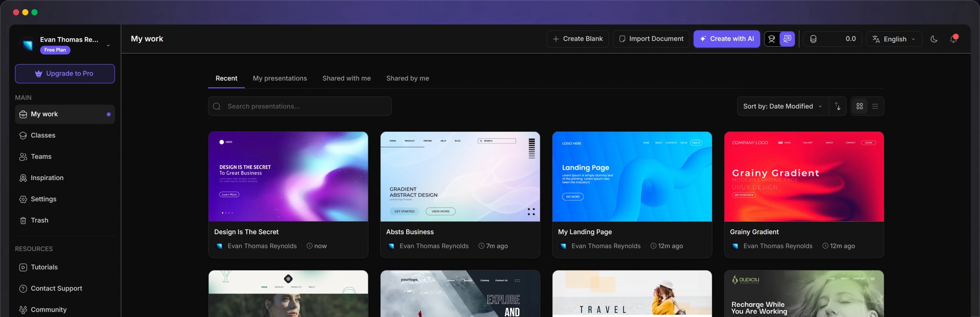Click the My Landing Page title
The height and width of the screenshot is (317, 980).
[x=585, y=232]
